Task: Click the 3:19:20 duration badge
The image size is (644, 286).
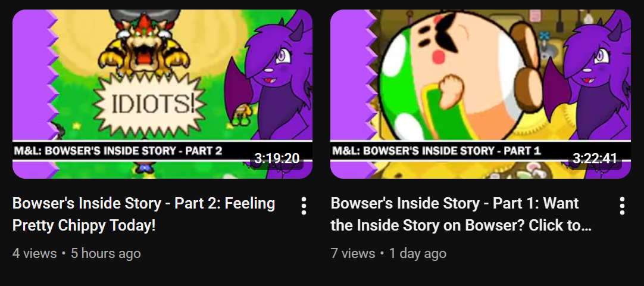Action: pos(276,158)
